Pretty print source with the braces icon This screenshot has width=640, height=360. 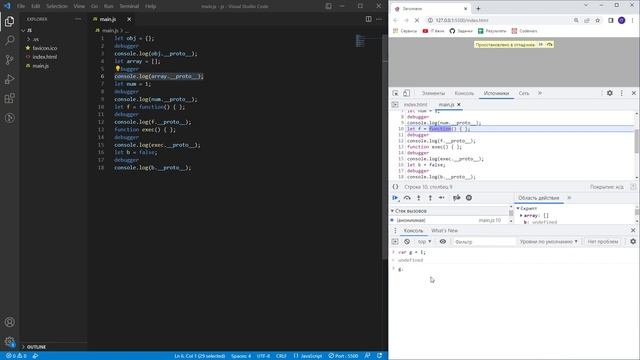point(395,187)
